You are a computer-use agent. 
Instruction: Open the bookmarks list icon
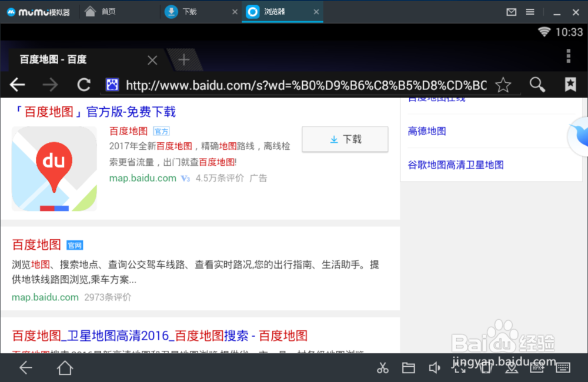[x=570, y=85]
